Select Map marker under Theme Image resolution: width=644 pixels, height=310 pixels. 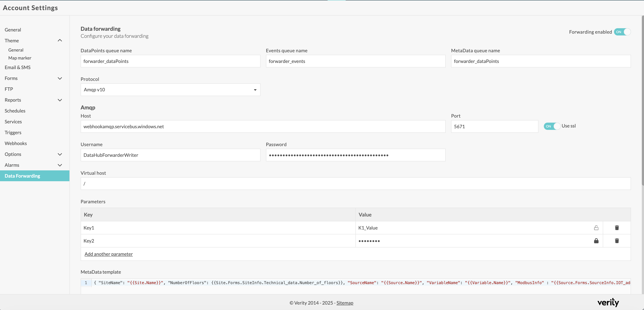coord(20,58)
